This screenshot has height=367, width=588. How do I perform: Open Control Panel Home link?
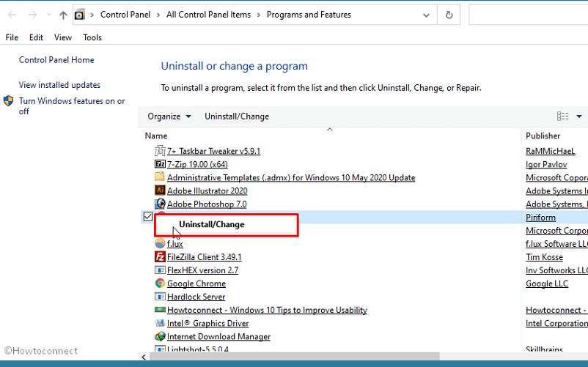coord(56,60)
